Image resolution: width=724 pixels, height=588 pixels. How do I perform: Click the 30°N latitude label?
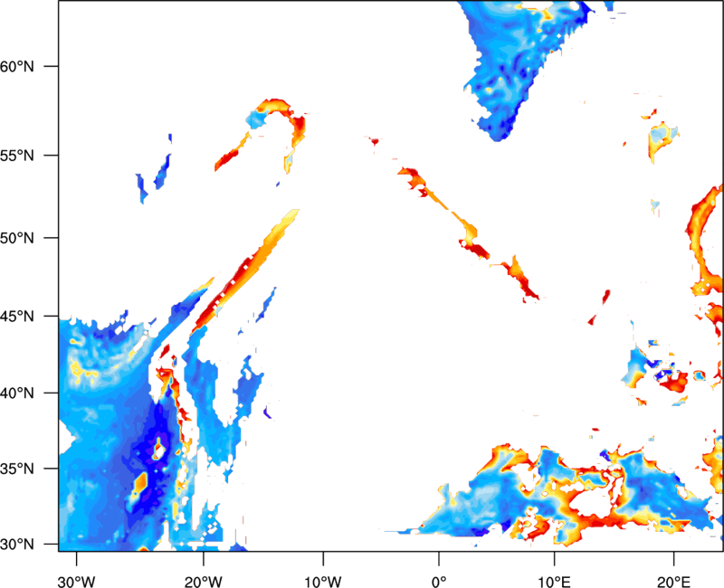pos(17,545)
